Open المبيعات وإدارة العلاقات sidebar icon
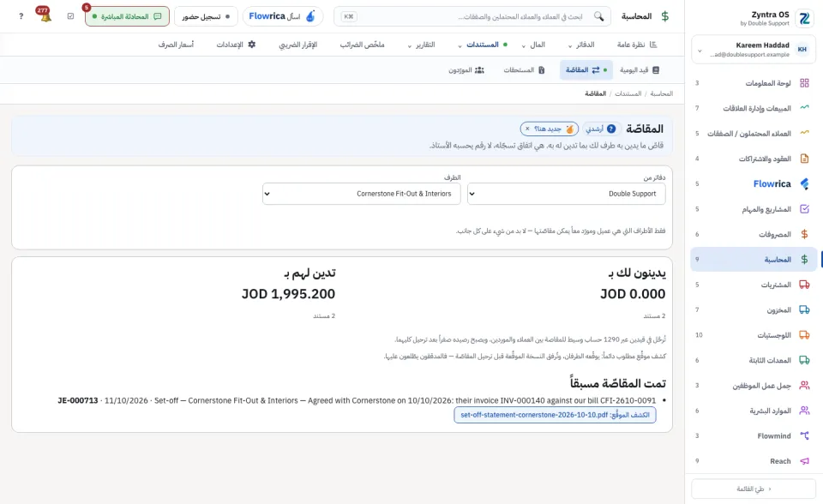This screenshot has width=823, height=504. pyautogui.click(x=804, y=108)
